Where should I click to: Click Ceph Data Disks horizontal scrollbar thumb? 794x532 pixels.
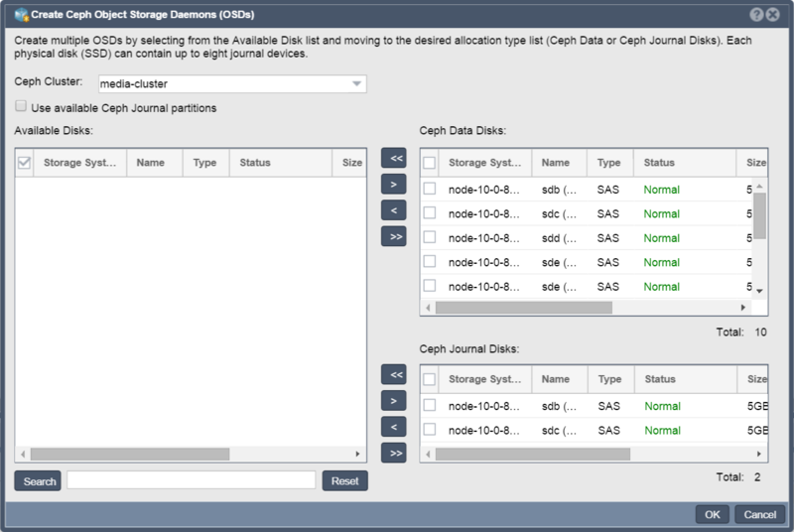[524, 308]
